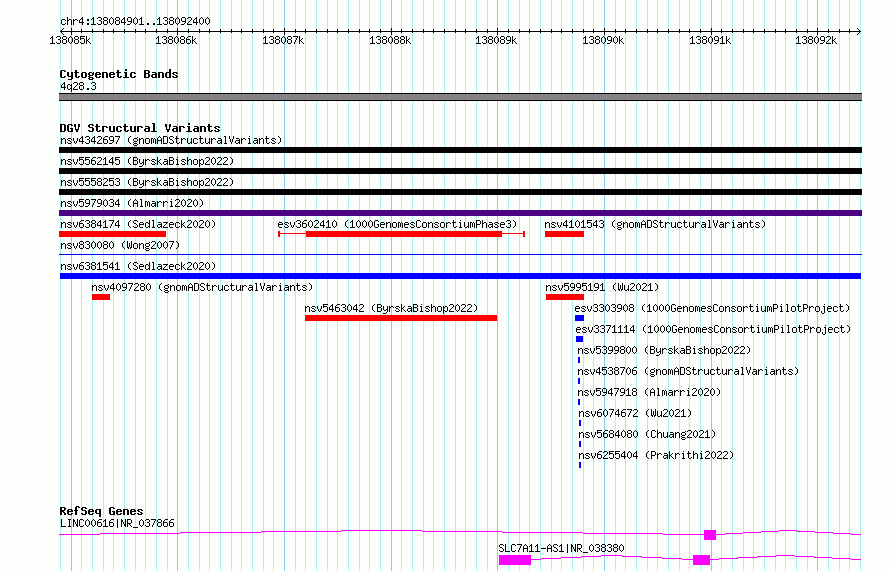Click the magenta LINC00616 exon block
Screen dimensions: 890x571
click(710, 535)
